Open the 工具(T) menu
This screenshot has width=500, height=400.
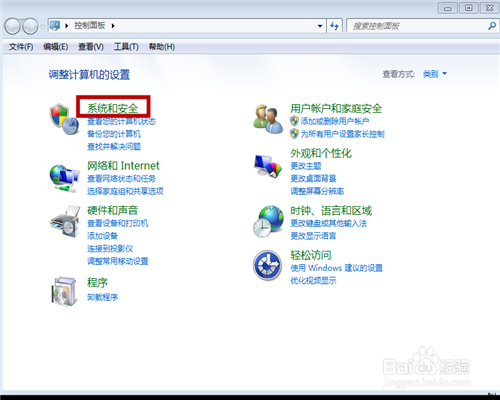[x=126, y=47]
